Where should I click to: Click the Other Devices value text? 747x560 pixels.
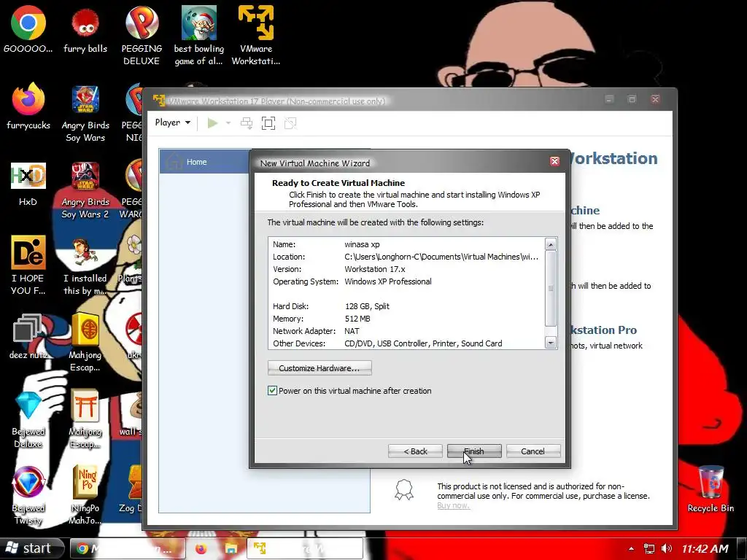pyautogui.click(x=423, y=343)
